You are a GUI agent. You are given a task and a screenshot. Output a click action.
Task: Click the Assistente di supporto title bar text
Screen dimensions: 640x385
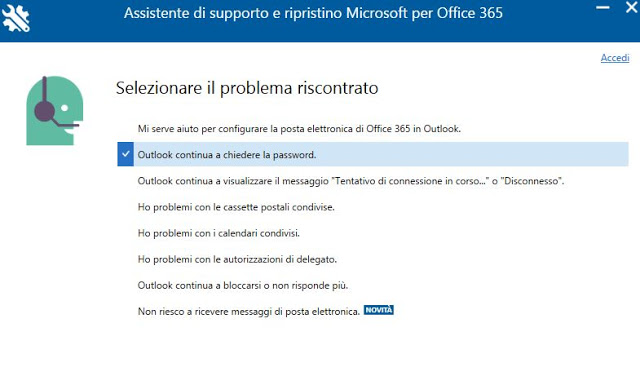[x=313, y=13]
